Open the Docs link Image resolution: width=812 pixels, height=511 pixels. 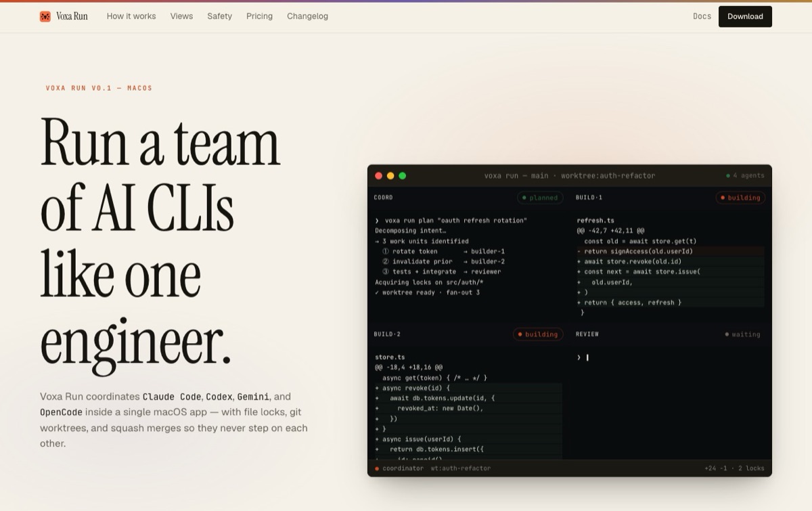point(702,16)
